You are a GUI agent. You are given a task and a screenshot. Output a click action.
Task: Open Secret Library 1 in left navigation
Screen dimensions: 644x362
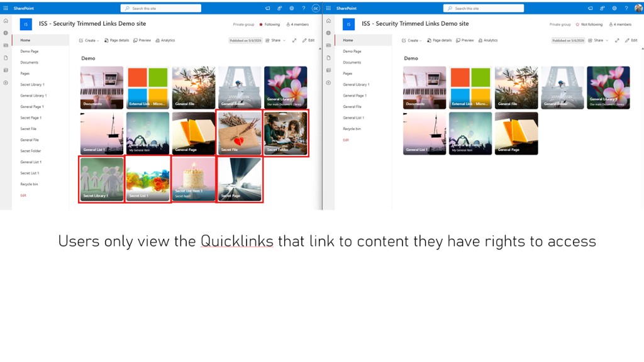33,85
